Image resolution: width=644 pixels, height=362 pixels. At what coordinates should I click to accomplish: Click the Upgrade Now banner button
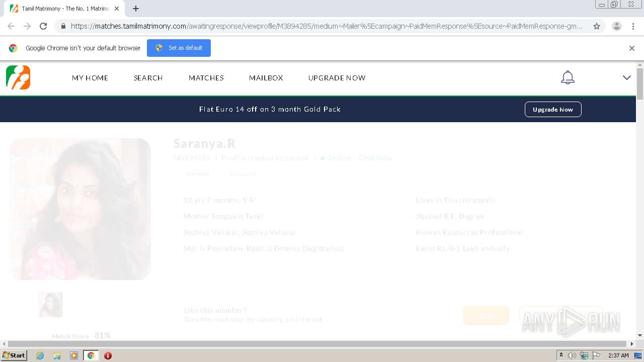click(x=553, y=109)
